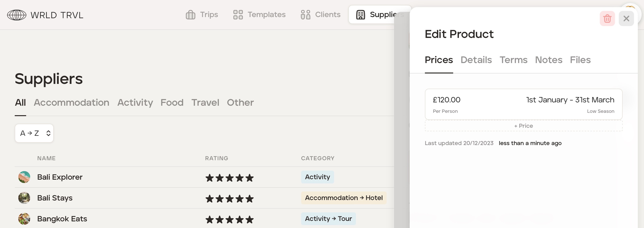Image resolution: width=644 pixels, height=228 pixels.
Task: Close the Edit Product panel
Action: (x=626, y=18)
